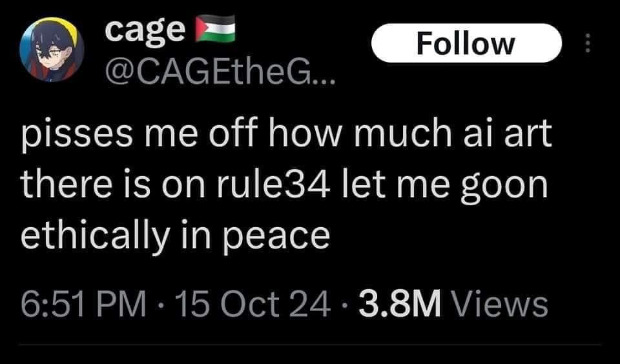Click the phrase "ethically in peace"
The width and height of the screenshot is (620, 364).
(x=175, y=236)
